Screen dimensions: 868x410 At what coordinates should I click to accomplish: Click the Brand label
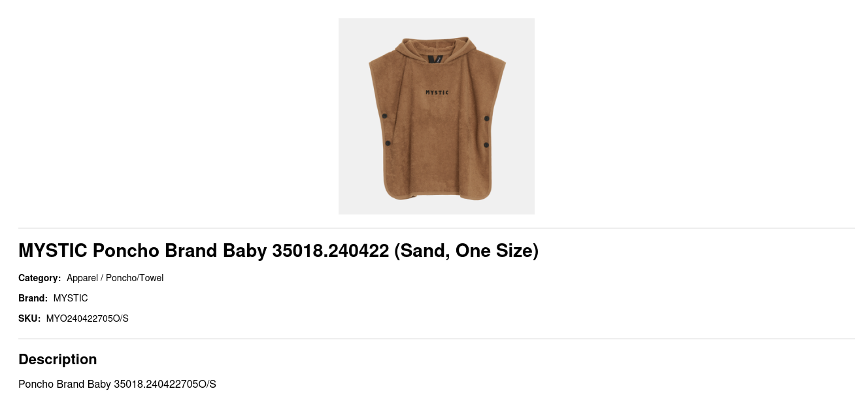(x=33, y=298)
